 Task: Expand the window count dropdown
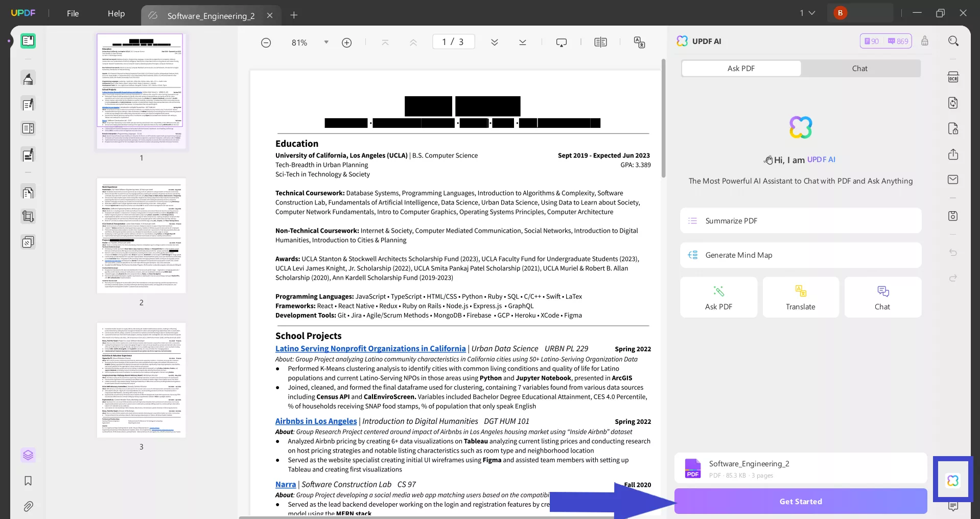pos(807,13)
